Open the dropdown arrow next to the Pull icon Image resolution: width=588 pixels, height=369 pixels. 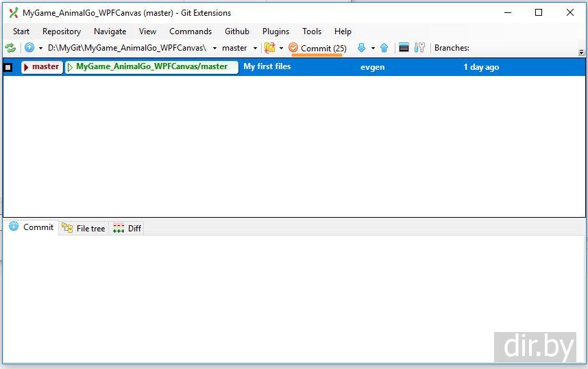click(x=373, y=49)
